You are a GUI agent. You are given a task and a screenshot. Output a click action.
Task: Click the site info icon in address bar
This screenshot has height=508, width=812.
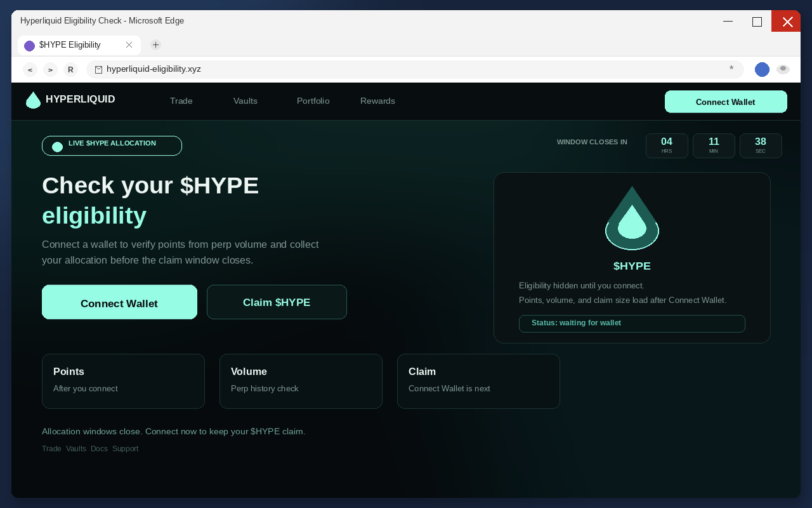[x=98, y=70]
